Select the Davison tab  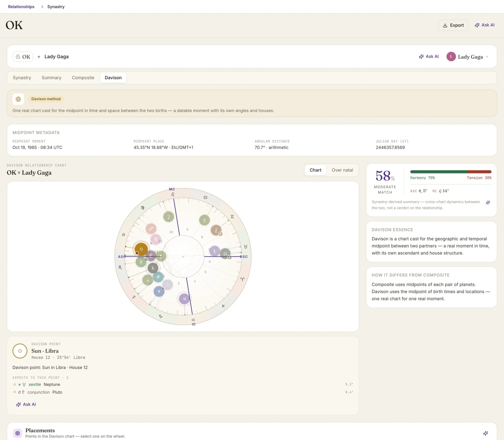[x=113, y=78]
